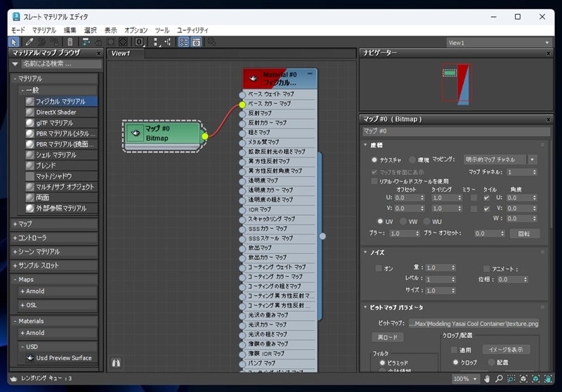Open the オプション menu
The height and width of the screenshot is (392, 562).
point(136,30)
